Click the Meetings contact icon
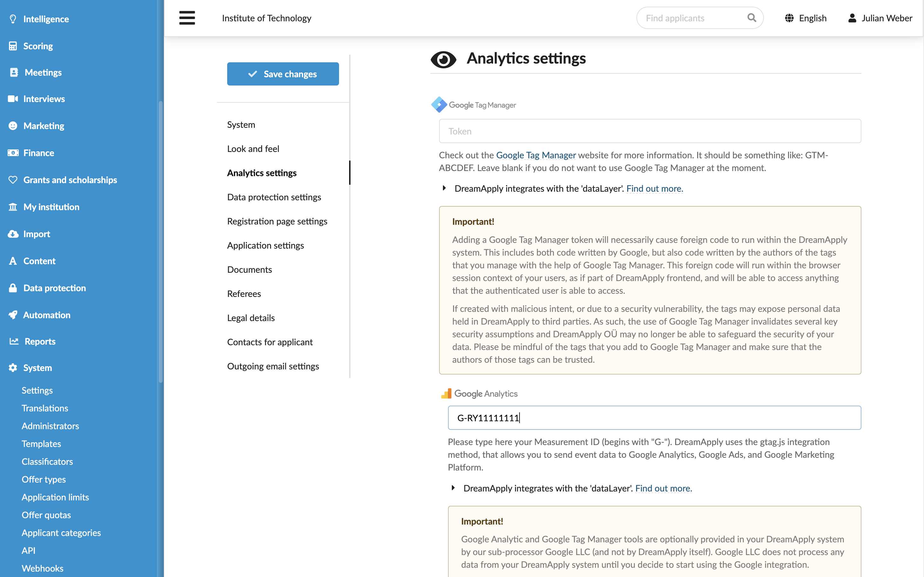Image resolution: width=924 pixels, height=577 pixels. (14, 72)
